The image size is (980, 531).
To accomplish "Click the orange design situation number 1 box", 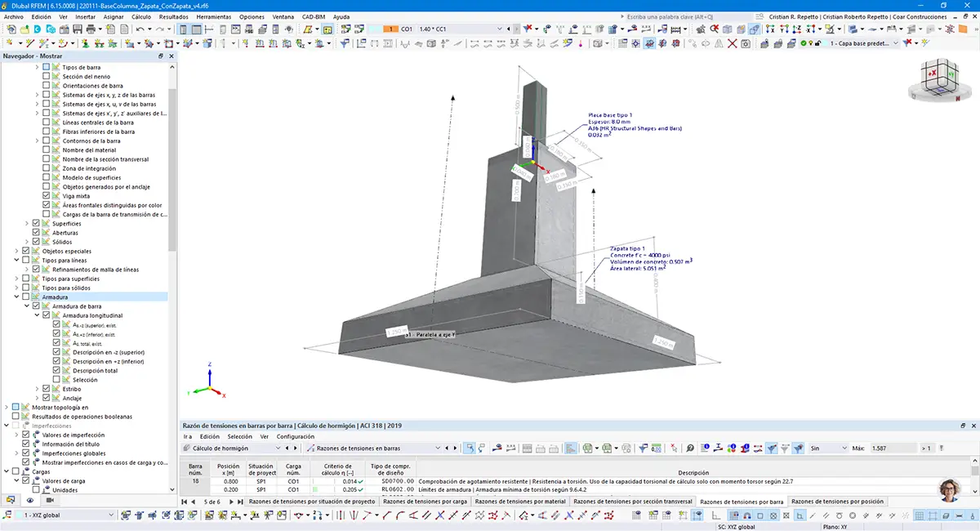I will tap(391, 29).
